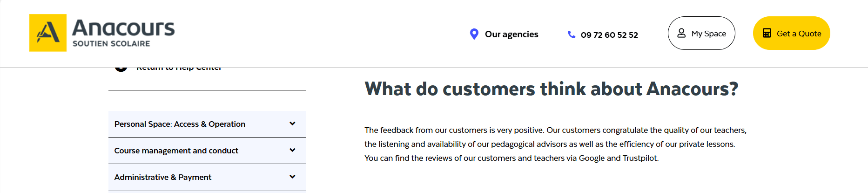This screenshot has height=193, width=868.
Task: Click the location pin icon
Action: tap(474, 34)
